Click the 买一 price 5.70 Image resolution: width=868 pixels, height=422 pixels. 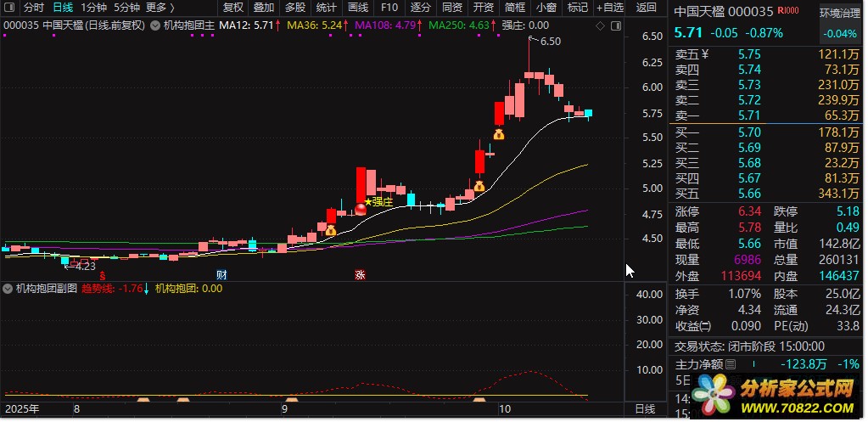coord(749,132)
